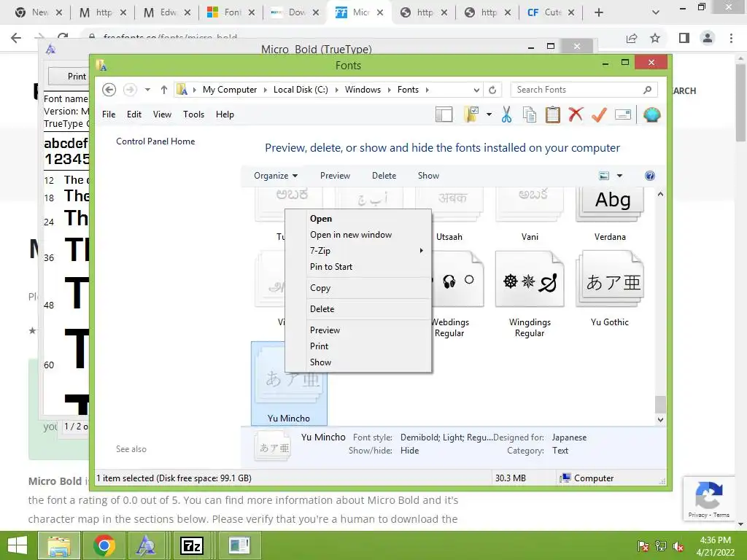This screenshot has width=747, height=560.
Task: Click the shell globe icon in Fonts toolbar
Action: click(651, 114)
